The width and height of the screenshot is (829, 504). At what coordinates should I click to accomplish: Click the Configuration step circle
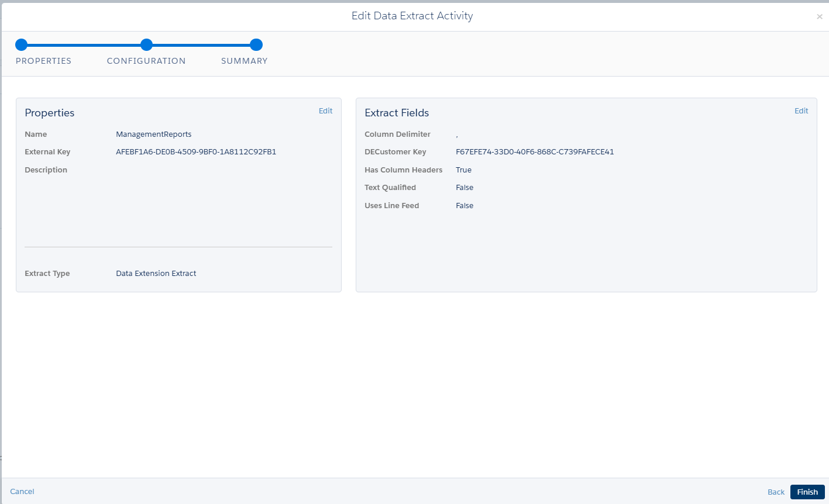[x=147, y=45]
